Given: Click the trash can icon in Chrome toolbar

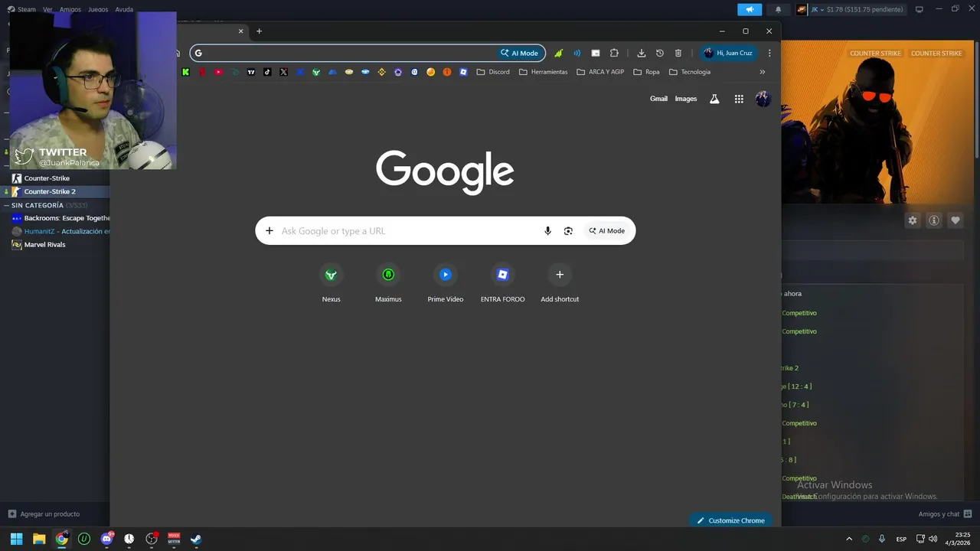Looking at the screenshot, I should (x=678, y=53).
